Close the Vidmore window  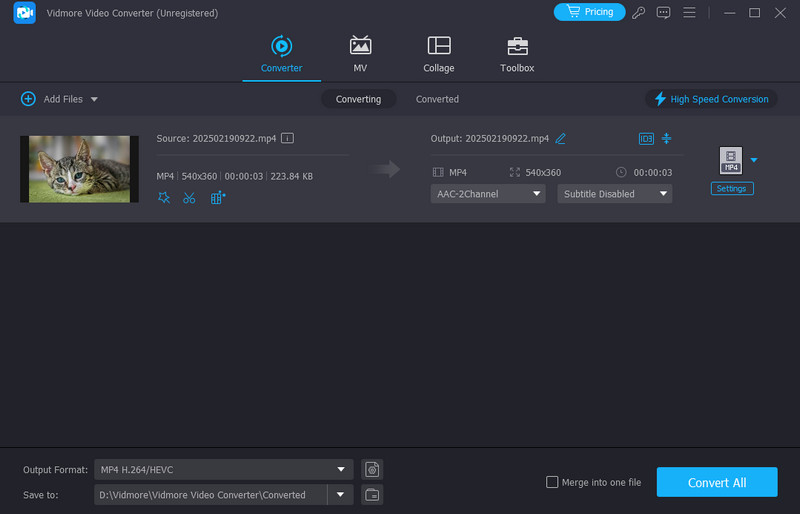point(780,13)
